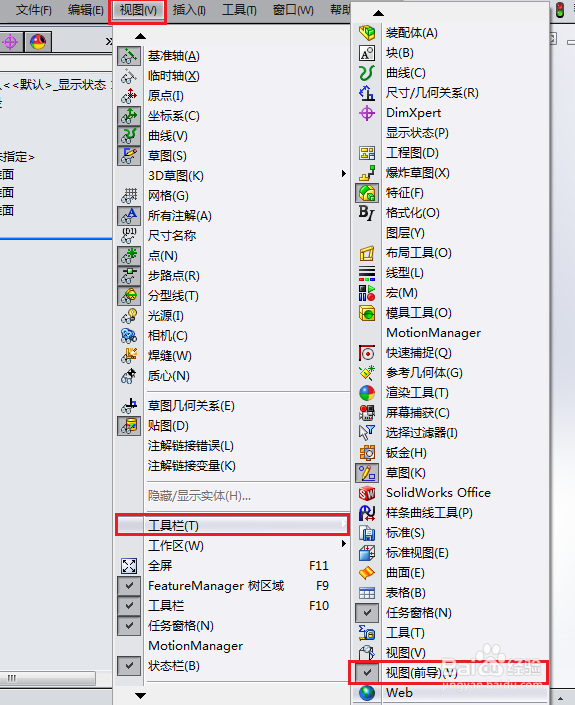Open the 文件(F) menu
The width and height of the screenshot is (575, 705).
point(34,10)
